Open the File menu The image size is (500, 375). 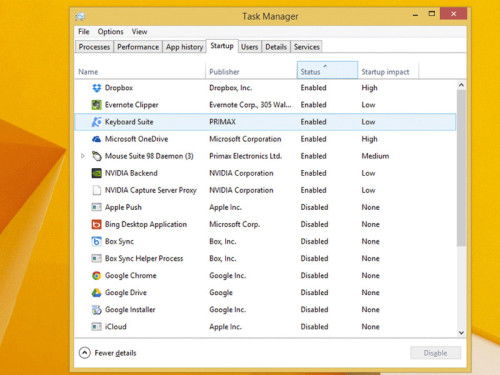(x=84, y=32)
